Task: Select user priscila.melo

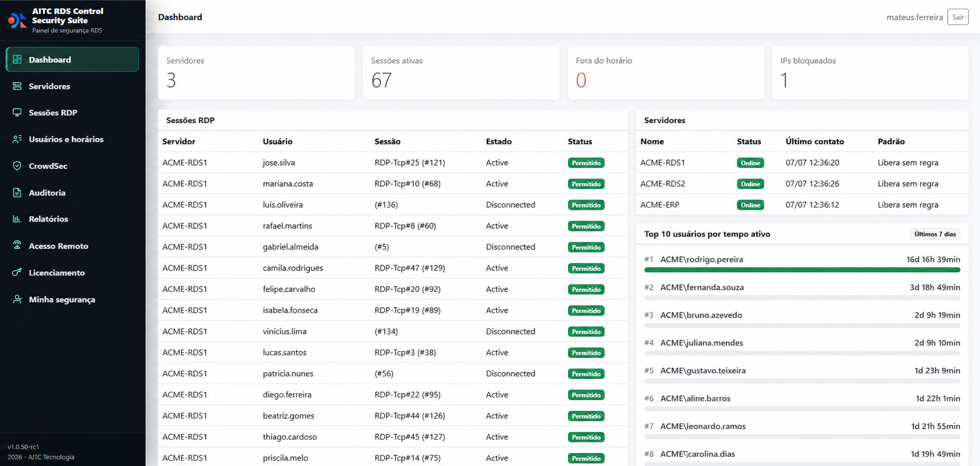Action: click(x=285, y=458)
